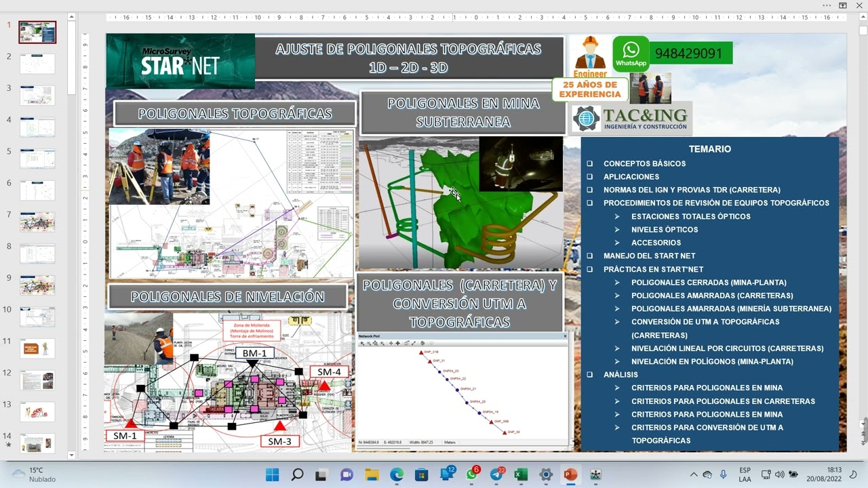The width and height of the screenshot is (868, 488).
Task: Select slide 5 thumbnail
Action: [x=37, y=159]
